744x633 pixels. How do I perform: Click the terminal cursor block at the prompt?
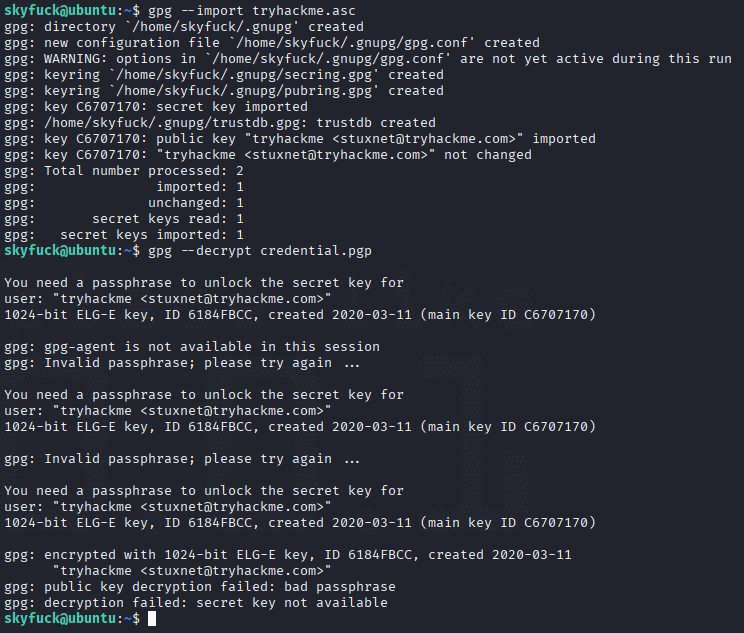(x=152, y=619)
